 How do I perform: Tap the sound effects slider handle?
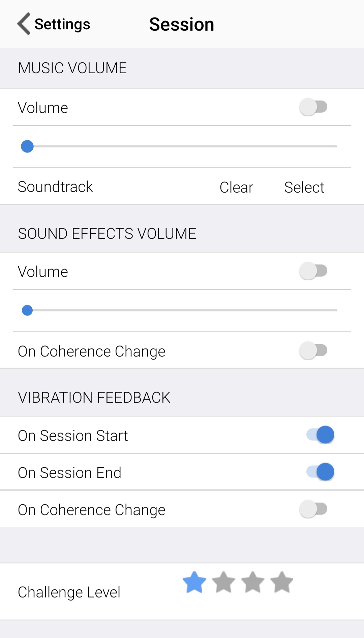click(27, 310)
